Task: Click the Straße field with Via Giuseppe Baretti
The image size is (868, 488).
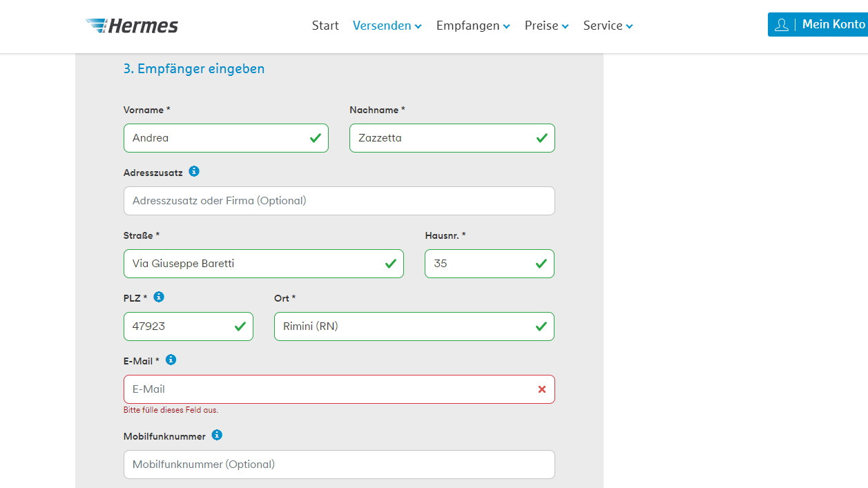Action: click(264, 264)
